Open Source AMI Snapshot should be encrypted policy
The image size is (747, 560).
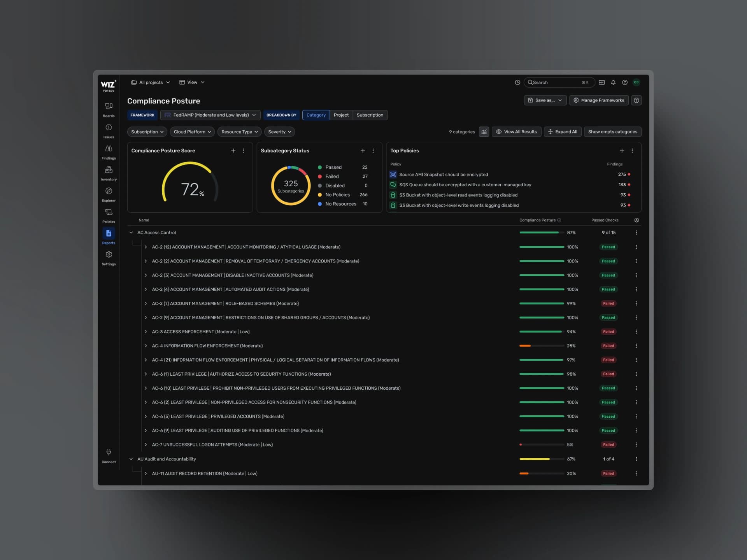tap(444, 175)
